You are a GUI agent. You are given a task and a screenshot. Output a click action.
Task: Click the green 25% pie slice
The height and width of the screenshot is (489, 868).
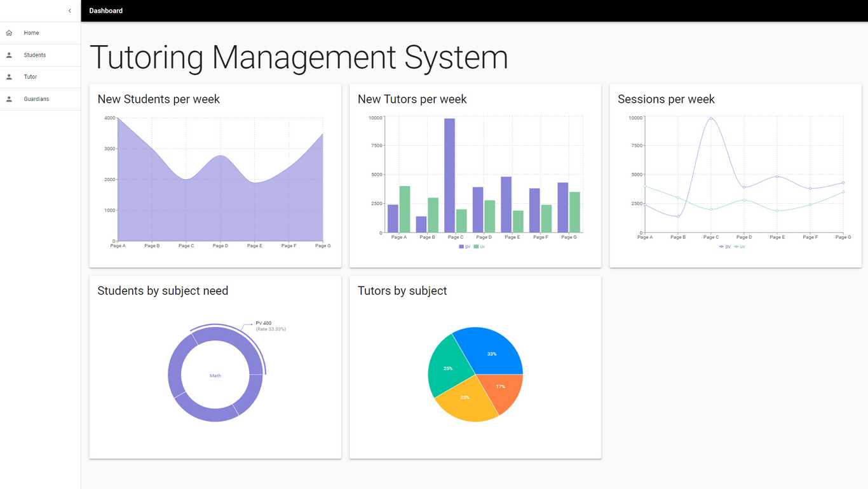[447, 366]
